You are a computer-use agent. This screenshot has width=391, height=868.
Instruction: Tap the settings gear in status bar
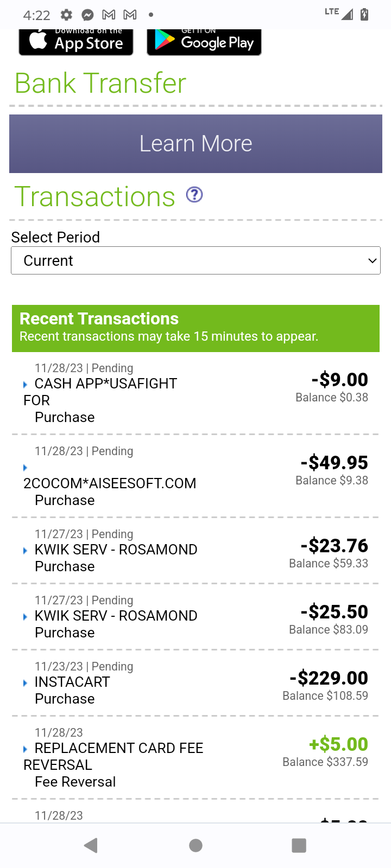[x=66, y=15]
